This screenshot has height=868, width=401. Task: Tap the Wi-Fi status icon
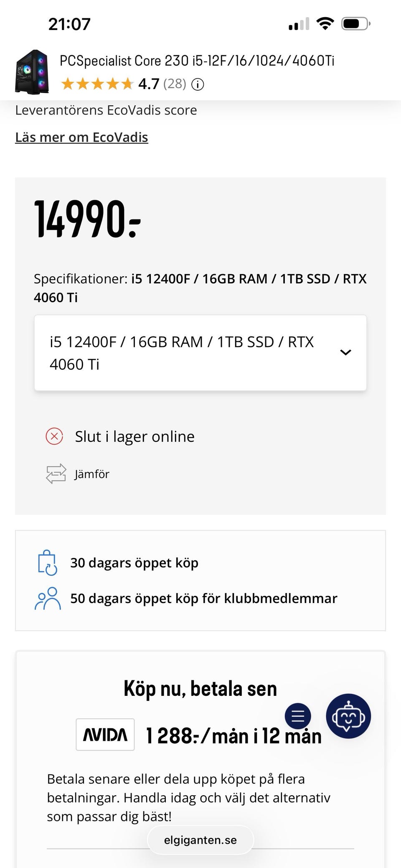pyautogui.click(x=325, y=23)
